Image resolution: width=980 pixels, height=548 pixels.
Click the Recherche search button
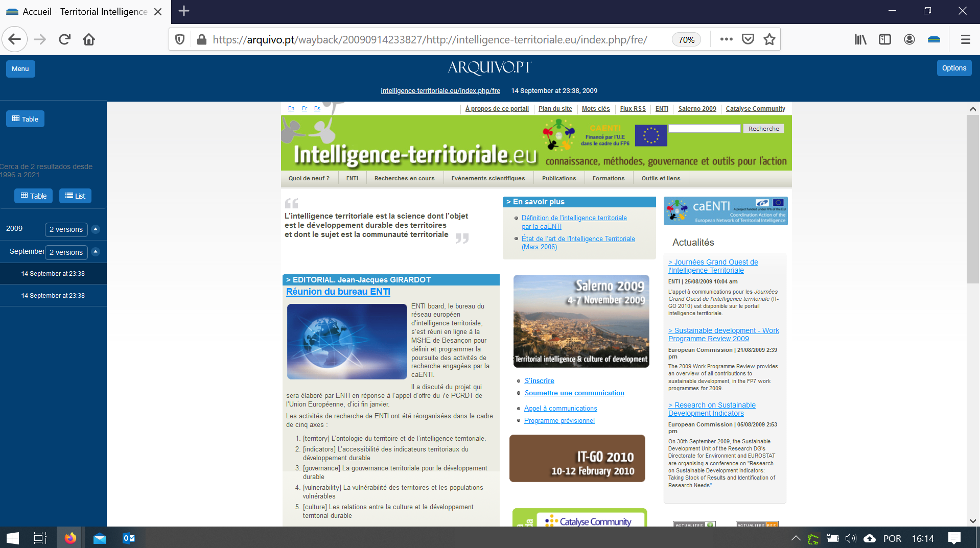(763, 129)
